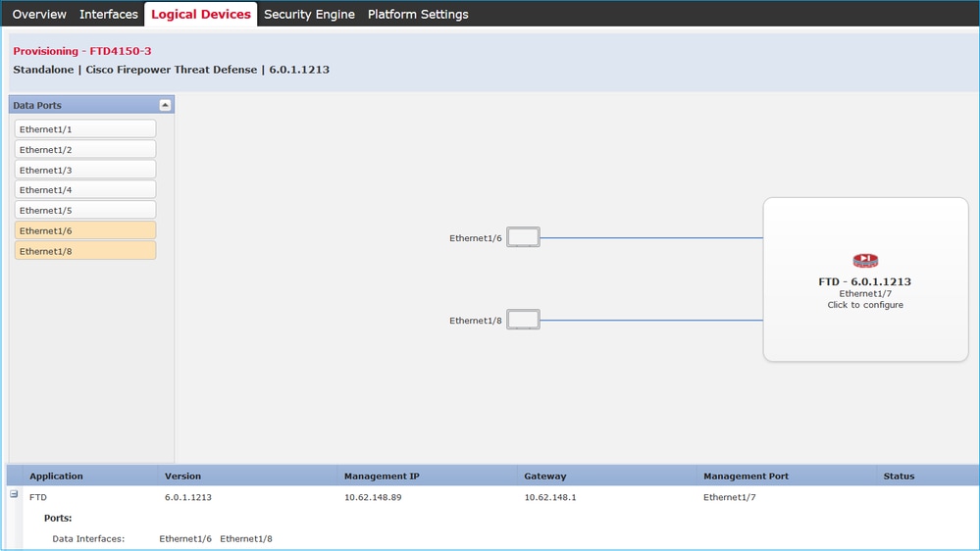Click version 6.0.1.1213 in table
This screenshot has width=980, height=551.
point(188,497)
